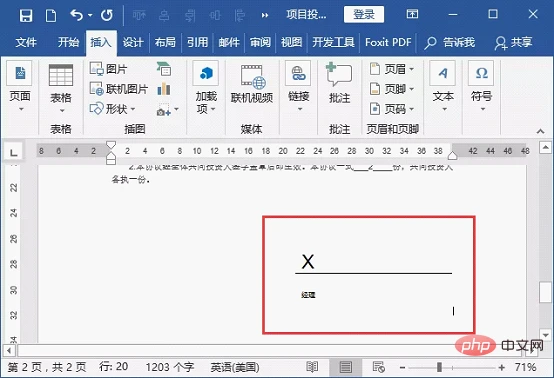Click the 71% zoom level

tap(525, 367)
